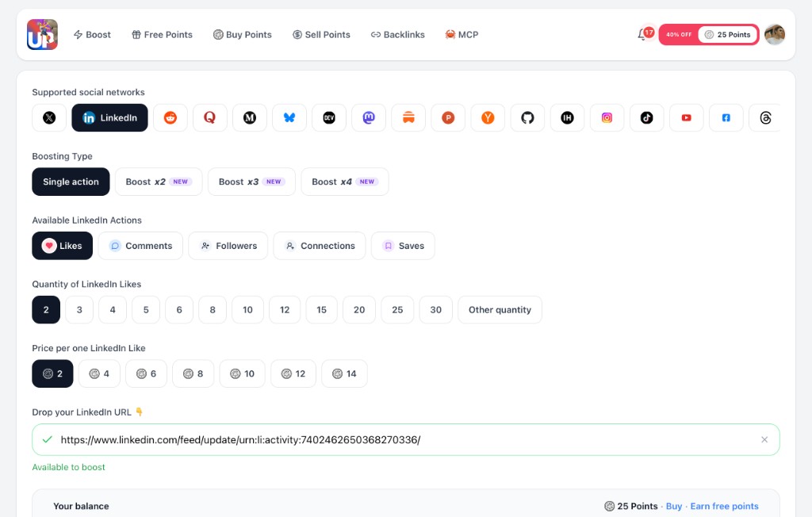The image size is (812, 517).
Task: Click the 40% OFF badge
Action: [x=679, y=35]
